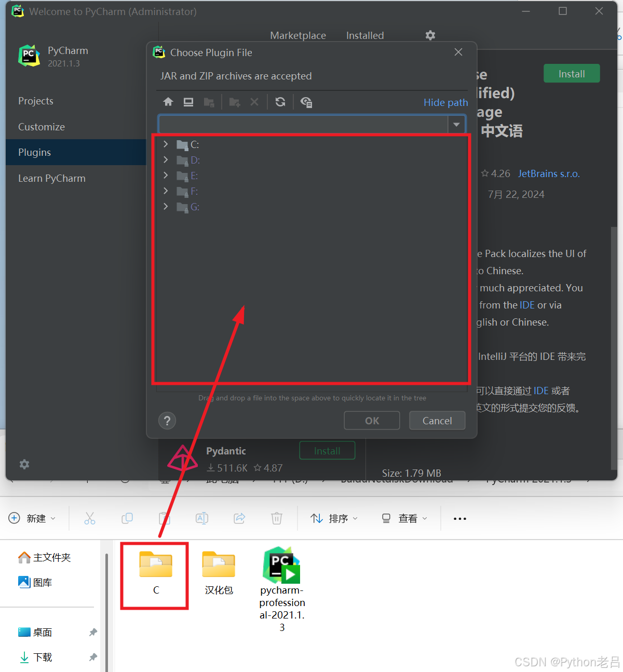Screen dimensions: 623x672
Task: Close the Choose Plugin File dialog
Action: [458, 52]
